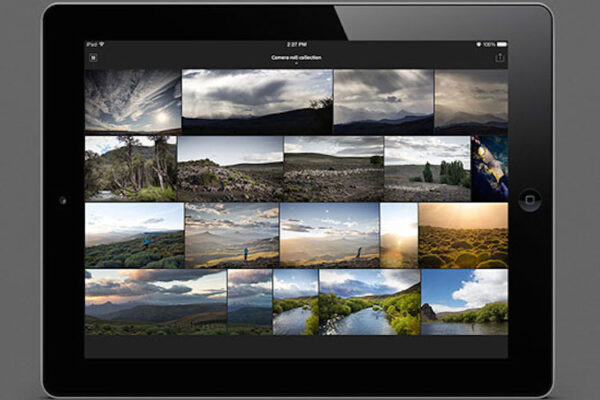Tap the 2:27 PM clock in status bar
Image resolution: width=600 pixels, height=400 pixels.
pos(295,45)
